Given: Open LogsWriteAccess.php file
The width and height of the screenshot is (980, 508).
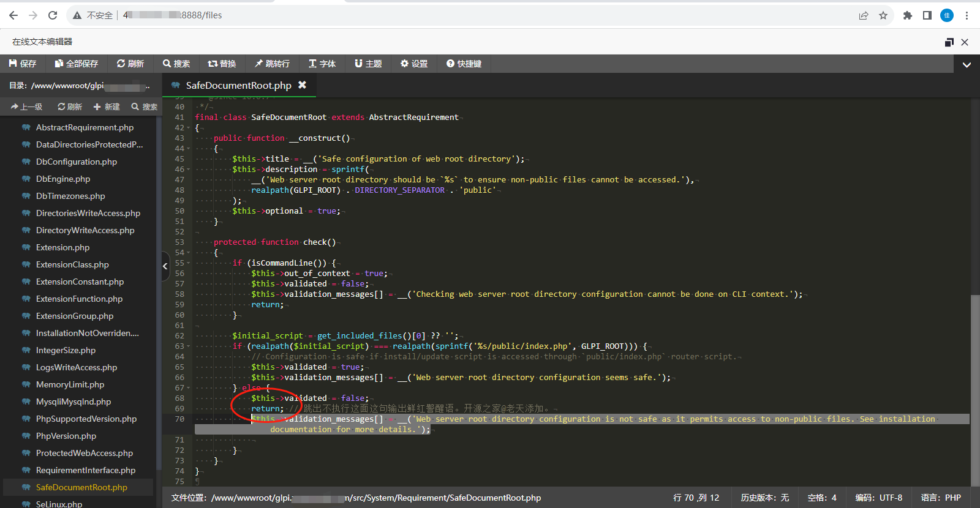Looking at the screenshot, I should [x=77, y=367].
